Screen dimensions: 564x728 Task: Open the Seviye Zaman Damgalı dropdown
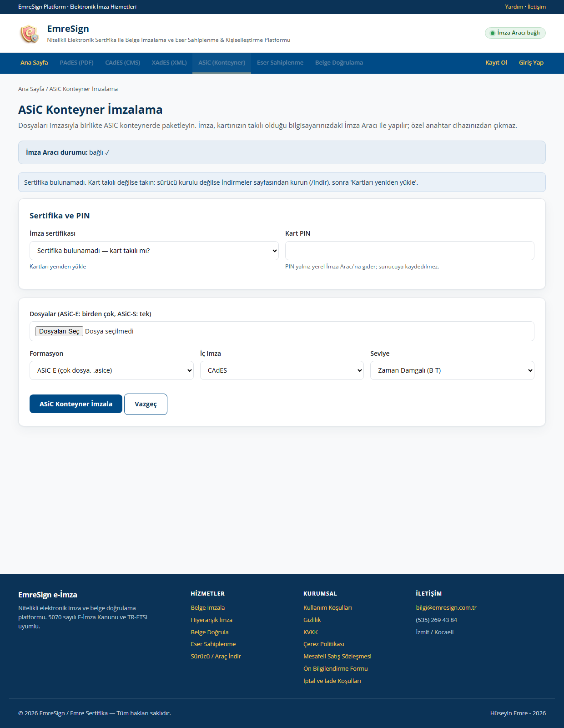click(x=452, y=370)
